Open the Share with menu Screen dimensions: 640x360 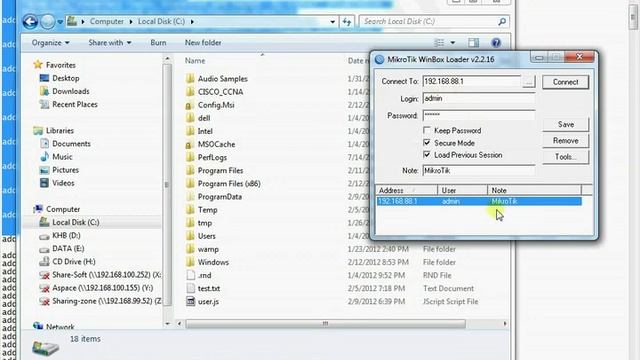click(110, 42)
